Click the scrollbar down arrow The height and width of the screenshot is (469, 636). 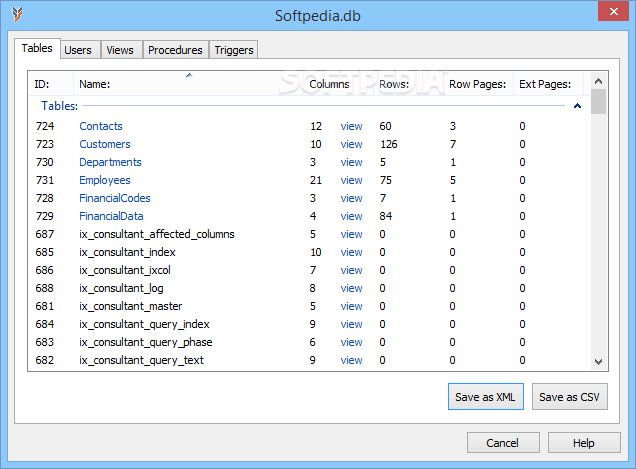(598, 361)
